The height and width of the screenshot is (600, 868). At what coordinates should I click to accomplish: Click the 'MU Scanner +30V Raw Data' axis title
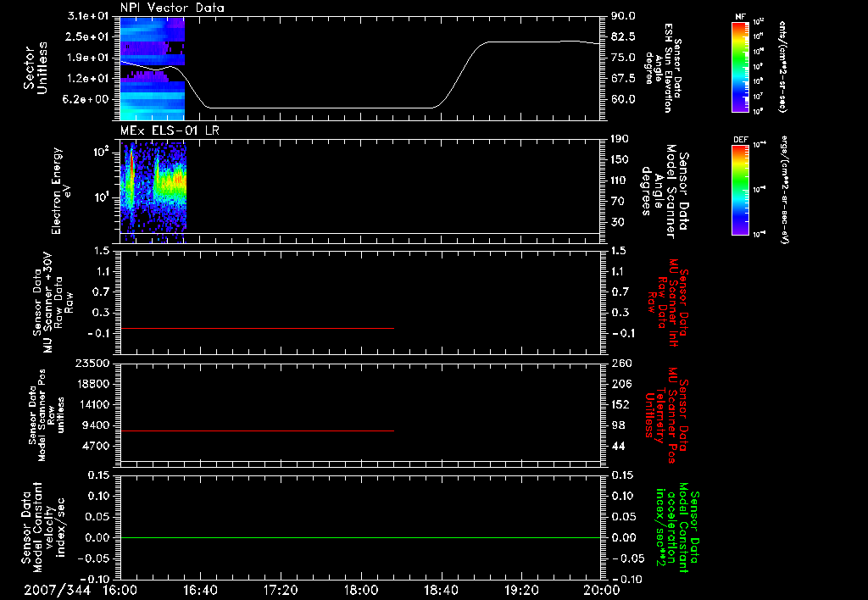(x=53, y=303)
